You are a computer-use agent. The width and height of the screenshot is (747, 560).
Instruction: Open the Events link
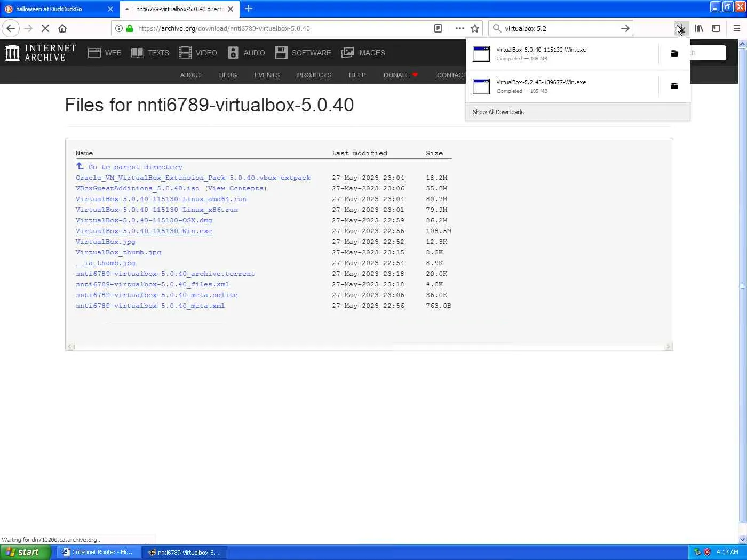coord(267,75)
